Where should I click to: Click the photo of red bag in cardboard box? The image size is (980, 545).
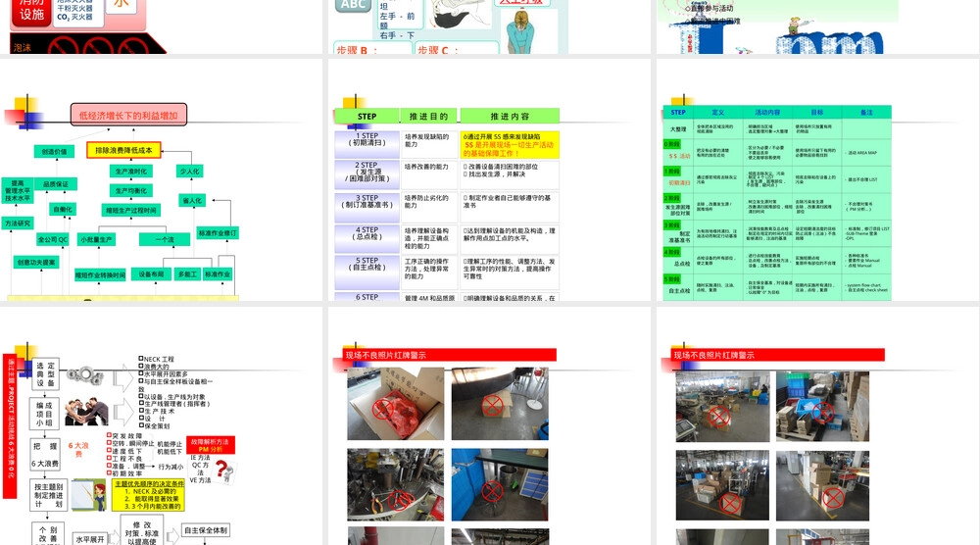point(396,404)
